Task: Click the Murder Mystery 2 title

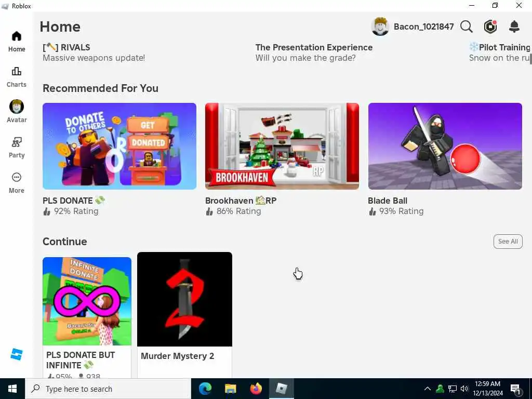Action: point(178,356)
